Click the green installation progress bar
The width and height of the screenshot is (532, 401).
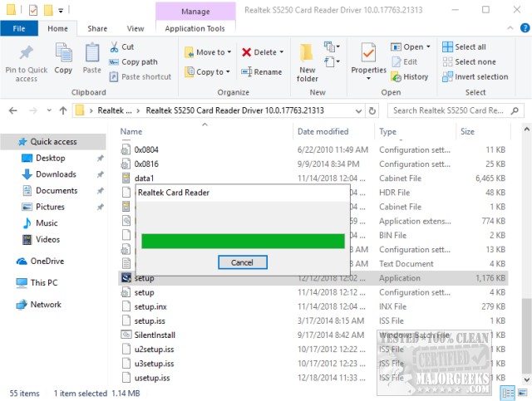point(243,241)
